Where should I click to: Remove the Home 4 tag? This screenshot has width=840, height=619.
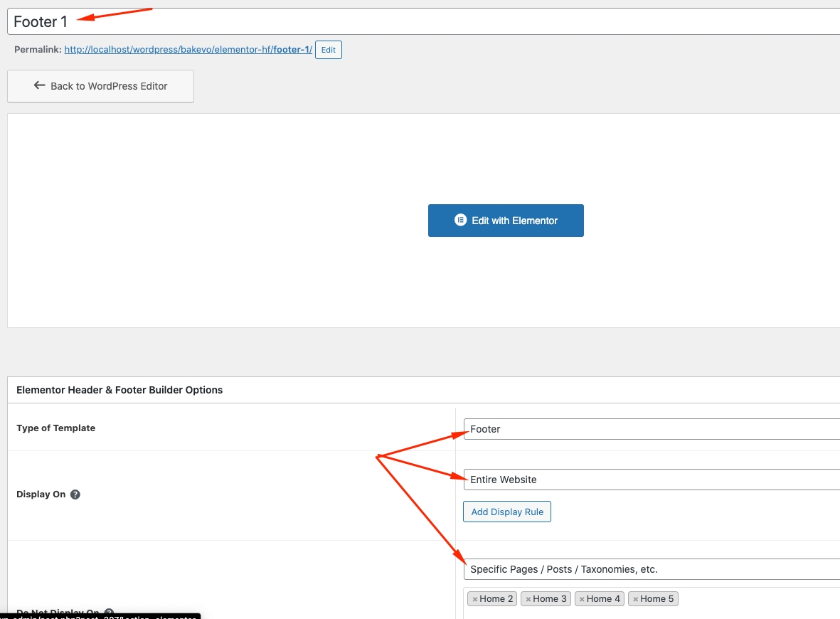click(582, 599)
